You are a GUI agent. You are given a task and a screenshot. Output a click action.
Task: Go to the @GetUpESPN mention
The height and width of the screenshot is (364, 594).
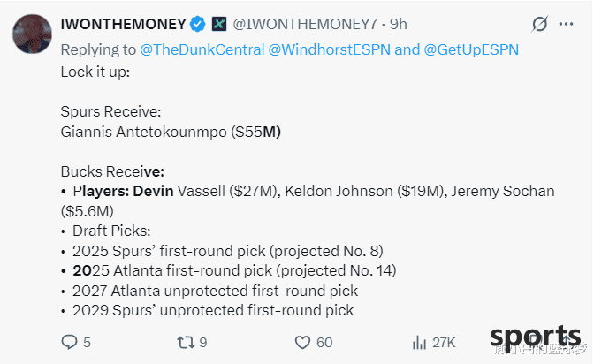coord(471,50)
